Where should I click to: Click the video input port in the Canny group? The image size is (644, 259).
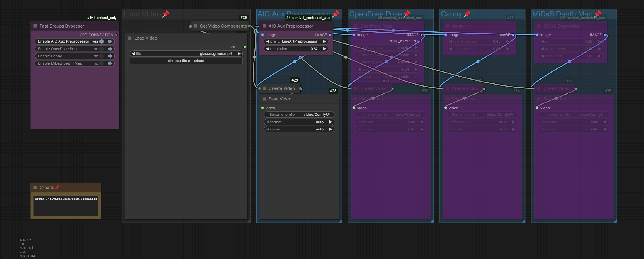[x=446, y=108]
